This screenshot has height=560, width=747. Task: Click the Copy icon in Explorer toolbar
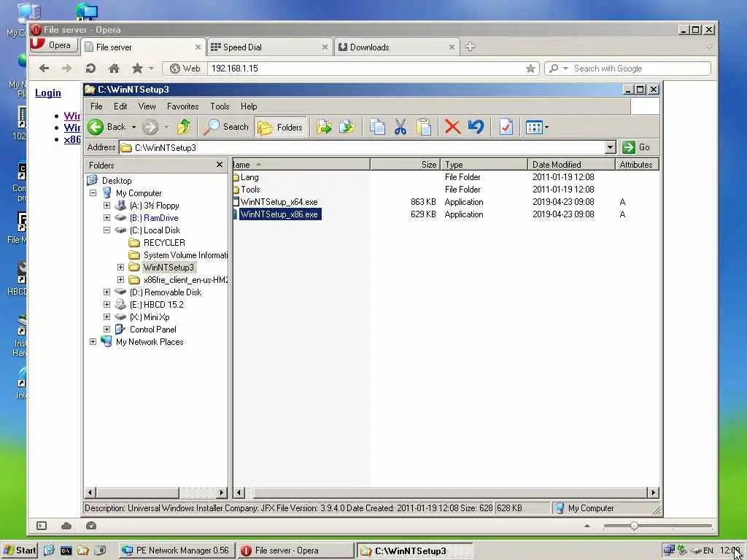point(377,127)
